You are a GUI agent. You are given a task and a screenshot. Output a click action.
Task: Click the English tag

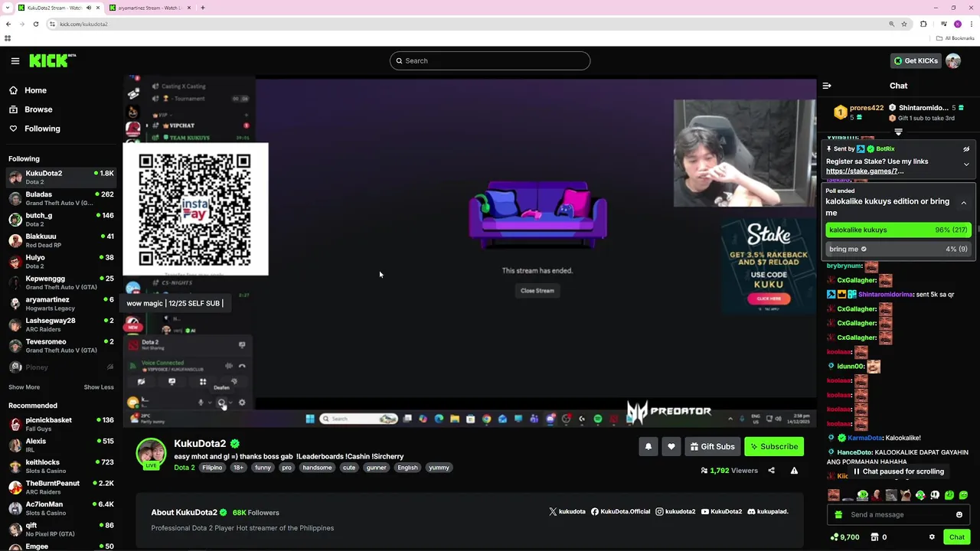(x=407, y=468)
